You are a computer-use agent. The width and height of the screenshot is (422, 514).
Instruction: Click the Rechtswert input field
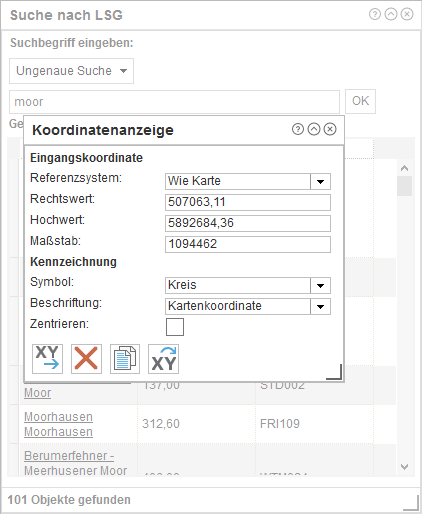pyautogui.click(x=248, y=202)
